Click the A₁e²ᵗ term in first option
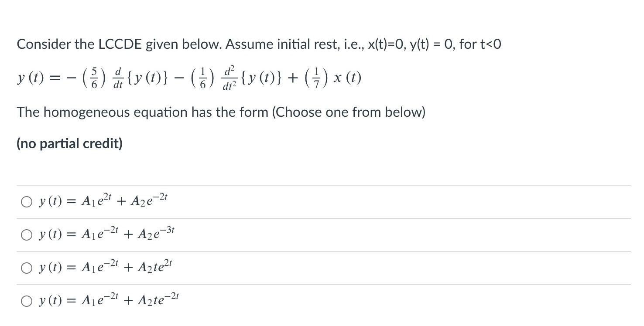 tap(98, 200)
